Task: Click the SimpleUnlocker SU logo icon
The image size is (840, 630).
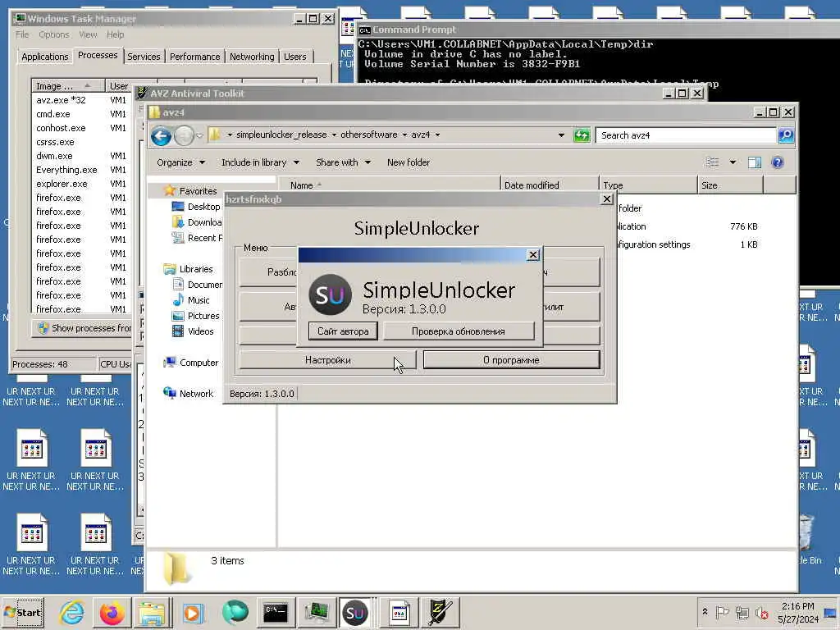Action: [330, 294]
